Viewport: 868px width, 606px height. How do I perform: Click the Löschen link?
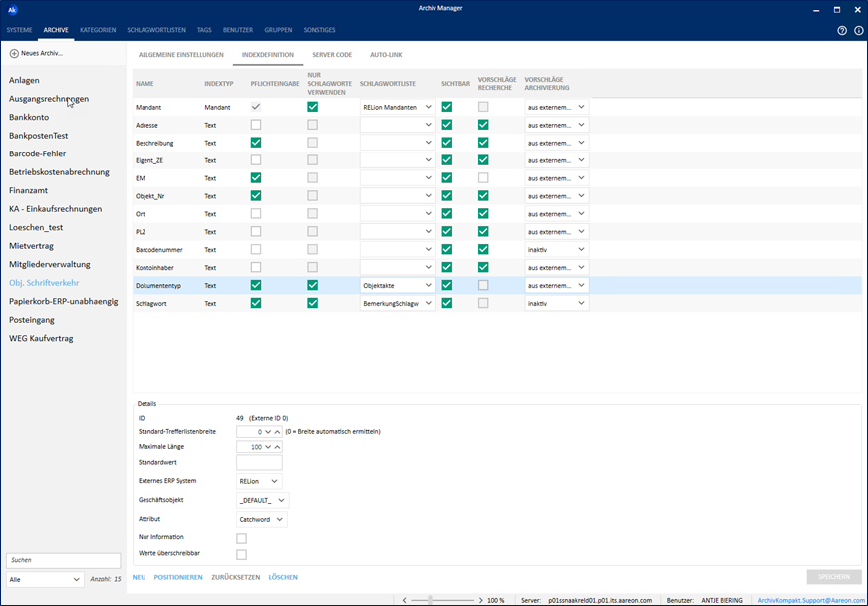(x=283, y=577)
